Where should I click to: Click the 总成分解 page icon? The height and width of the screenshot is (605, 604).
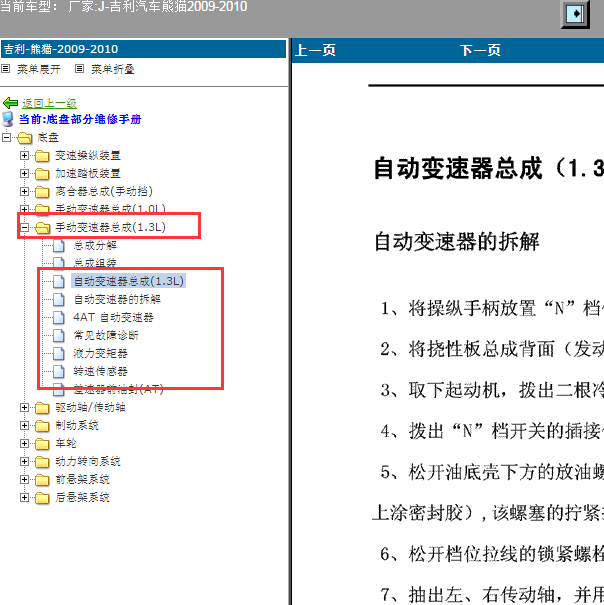point(59,246)
